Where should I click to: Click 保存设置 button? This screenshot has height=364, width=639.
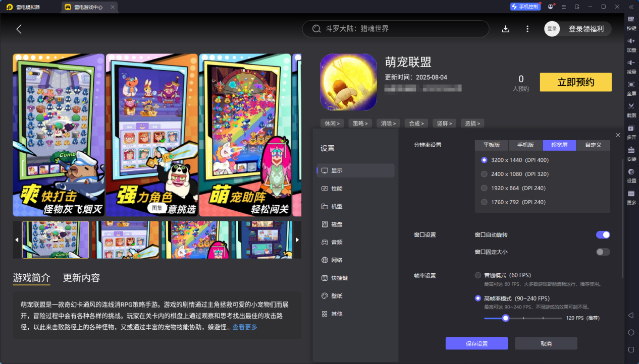[x=476, y=343]
